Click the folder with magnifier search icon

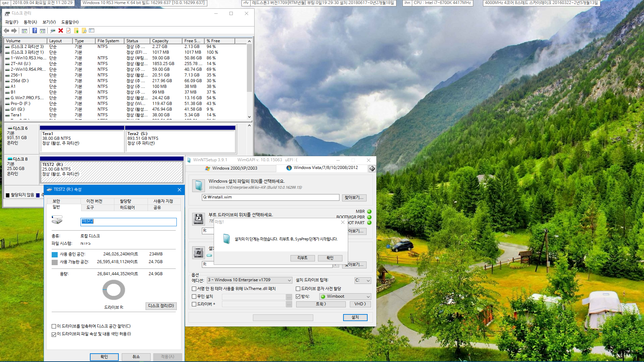point(84,31)
